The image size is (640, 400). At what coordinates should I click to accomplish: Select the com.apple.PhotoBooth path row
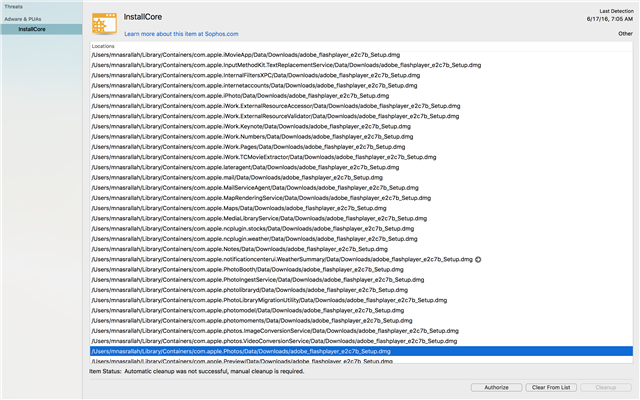[x=361, y=270]
